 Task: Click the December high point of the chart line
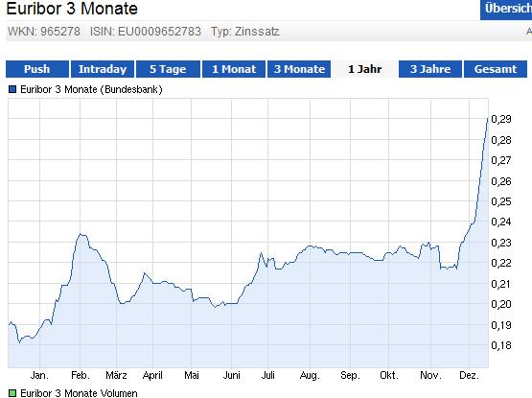tap(488, 119)
